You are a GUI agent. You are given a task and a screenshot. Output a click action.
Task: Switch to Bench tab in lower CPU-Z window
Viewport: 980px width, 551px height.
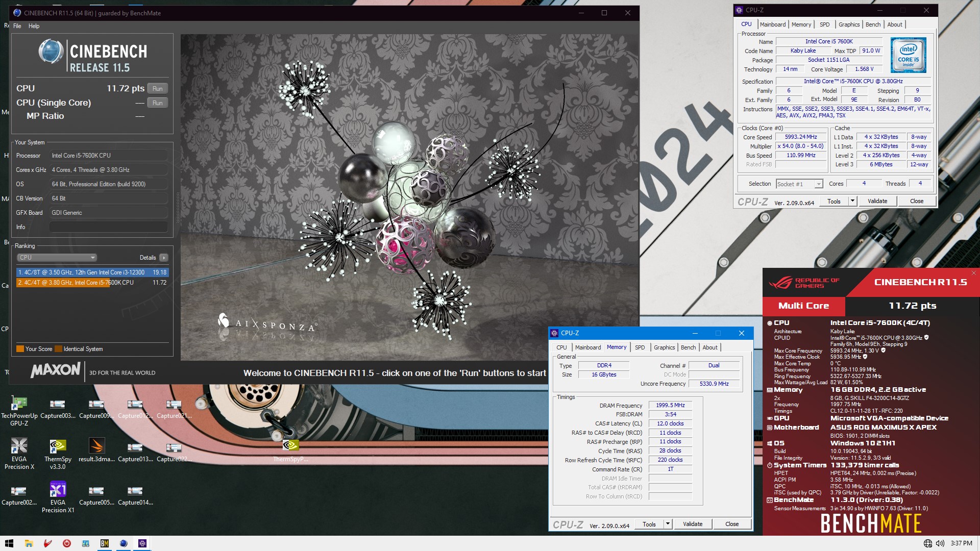(x=689, y=347)
